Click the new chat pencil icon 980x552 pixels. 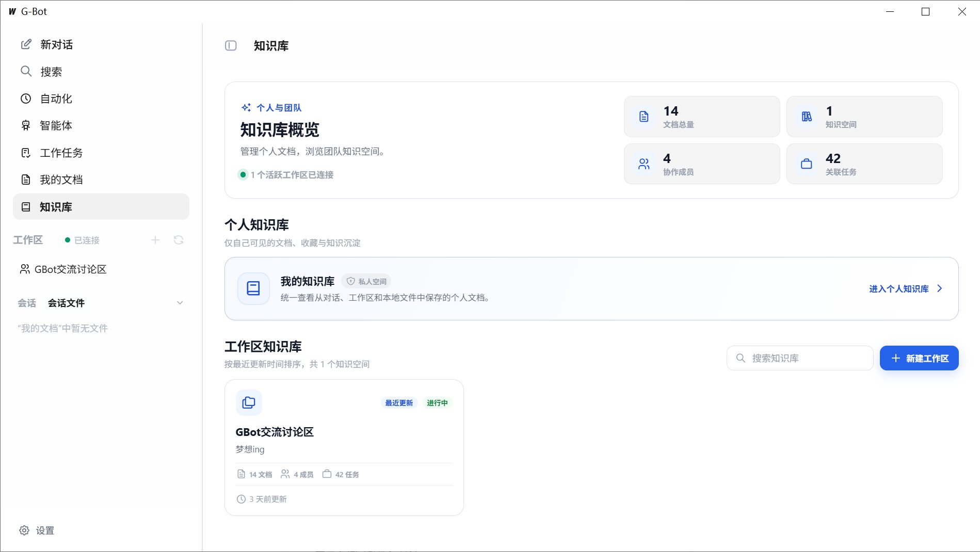[26, 44]
